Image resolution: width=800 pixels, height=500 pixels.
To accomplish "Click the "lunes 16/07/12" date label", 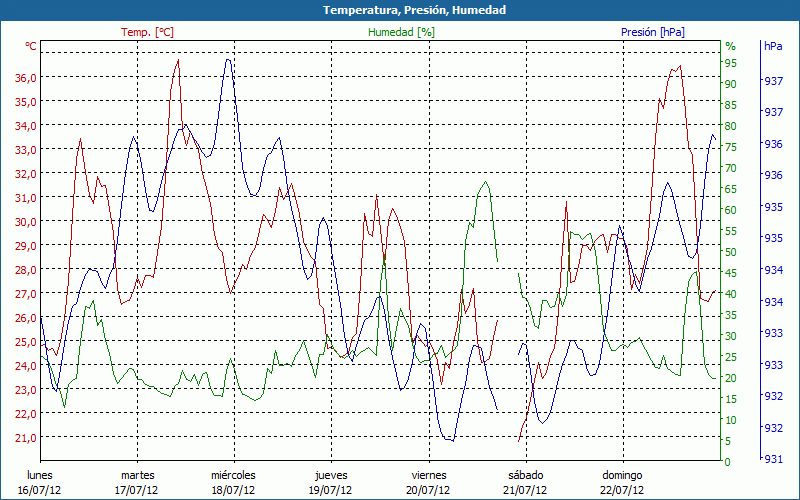I will (x=40, y=483).
